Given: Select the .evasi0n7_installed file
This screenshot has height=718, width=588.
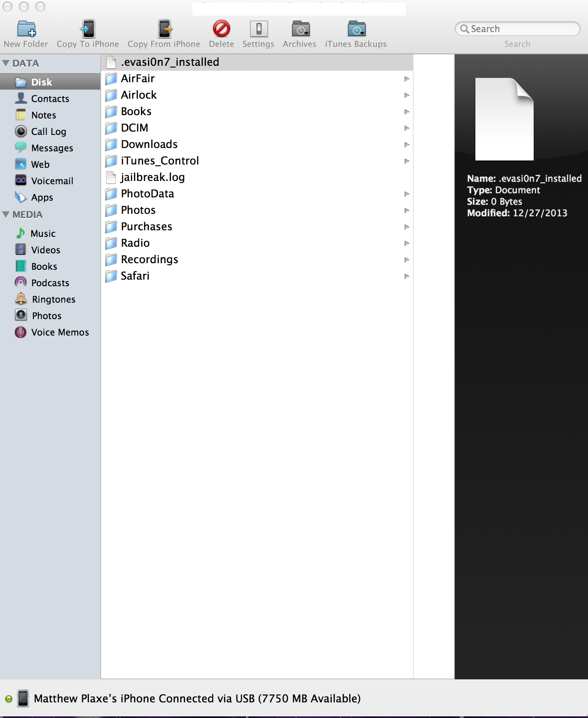Looking at the screenshot, I should click(257, 62).
